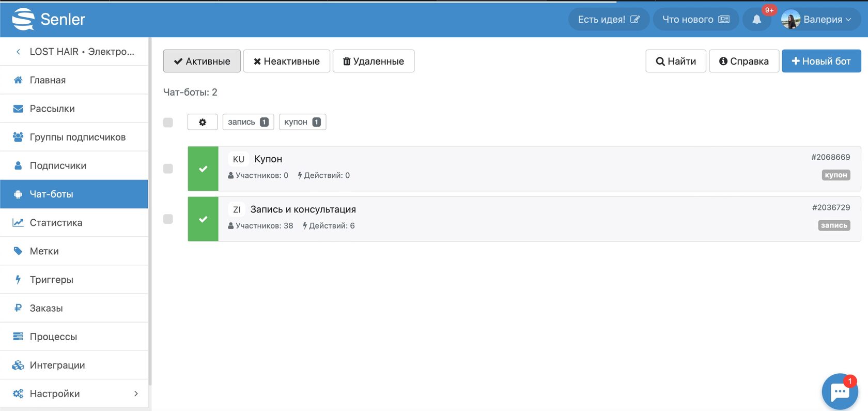Filter by the запись tag chip
This screenshot has height=411, width=868.
[248, 122]
